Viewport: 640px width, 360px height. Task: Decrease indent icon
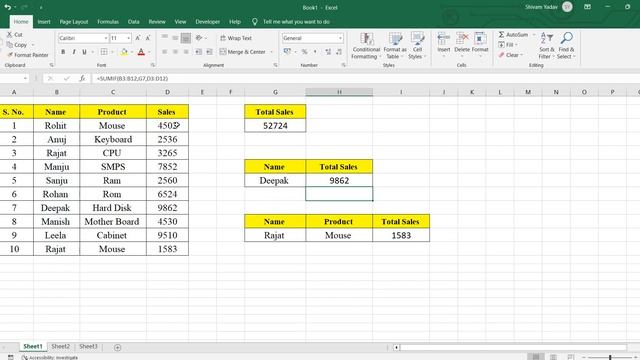pos(199,52)
